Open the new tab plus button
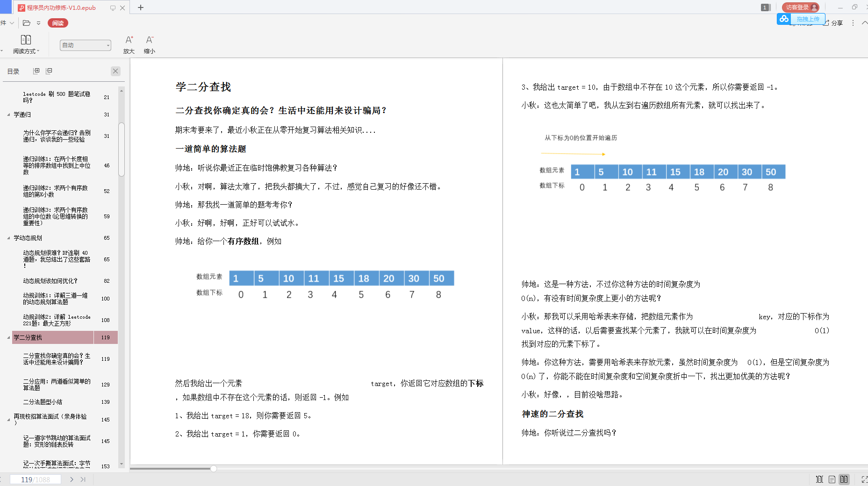Viewport: 868px width, 486px height. 141,7
